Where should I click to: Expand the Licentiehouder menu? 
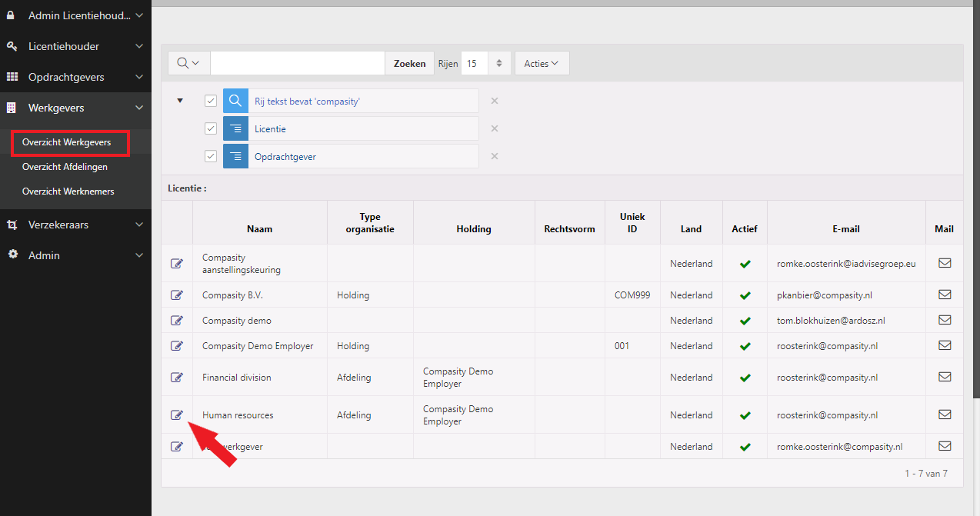click(x=139, y=46)
